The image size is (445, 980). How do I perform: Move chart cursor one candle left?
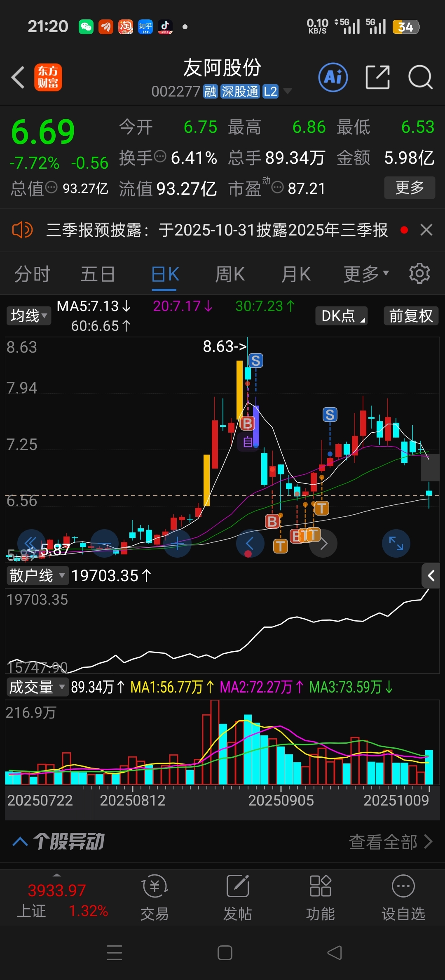point(250,543)
